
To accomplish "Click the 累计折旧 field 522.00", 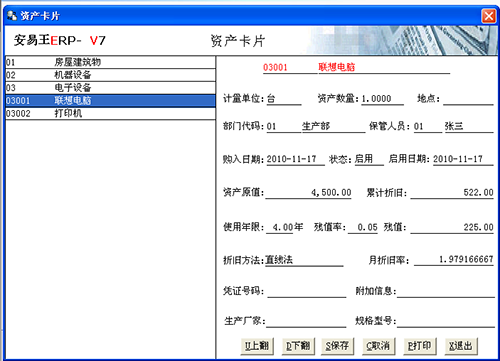I will pos(452,193).
